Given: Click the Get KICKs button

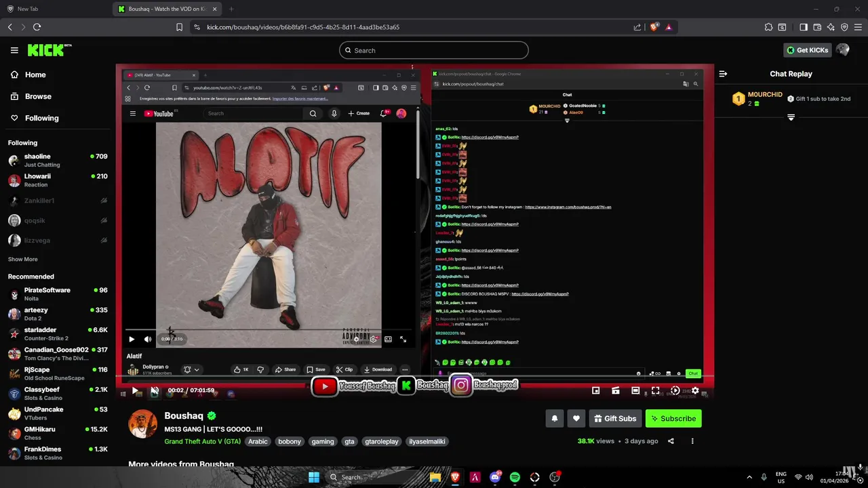Looking at the screenshot, I should [808, 50].
